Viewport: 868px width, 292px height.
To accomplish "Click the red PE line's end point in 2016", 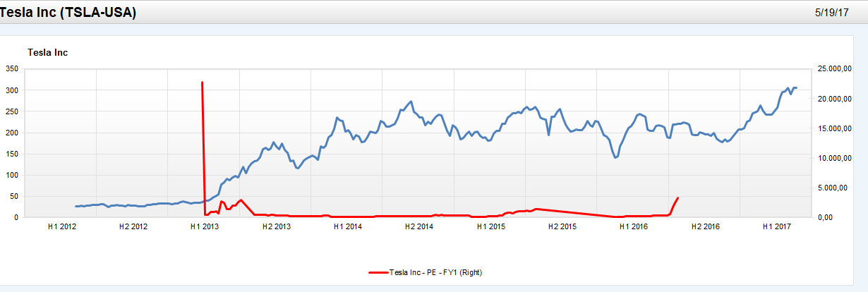I will 677,198.
